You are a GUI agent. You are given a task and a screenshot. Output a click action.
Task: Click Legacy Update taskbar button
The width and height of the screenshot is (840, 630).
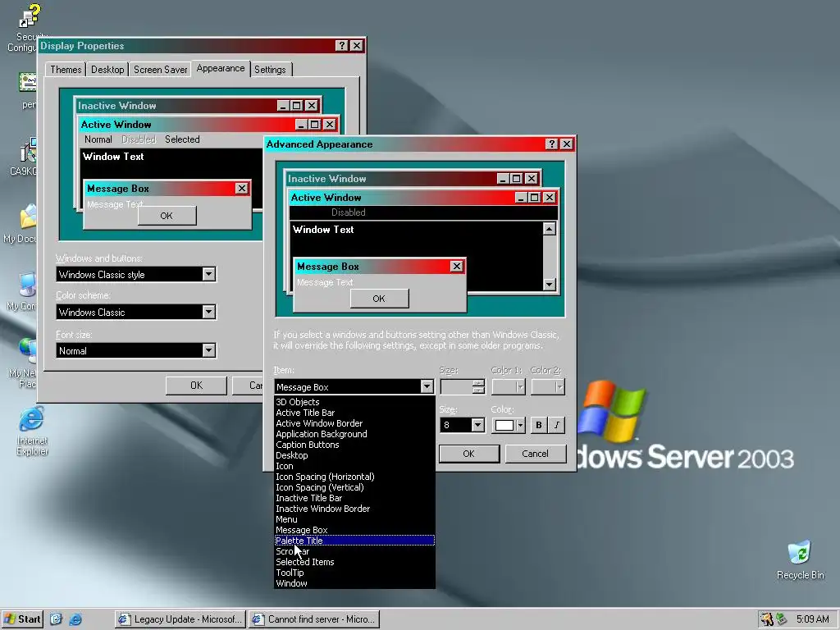coord(180,619)
